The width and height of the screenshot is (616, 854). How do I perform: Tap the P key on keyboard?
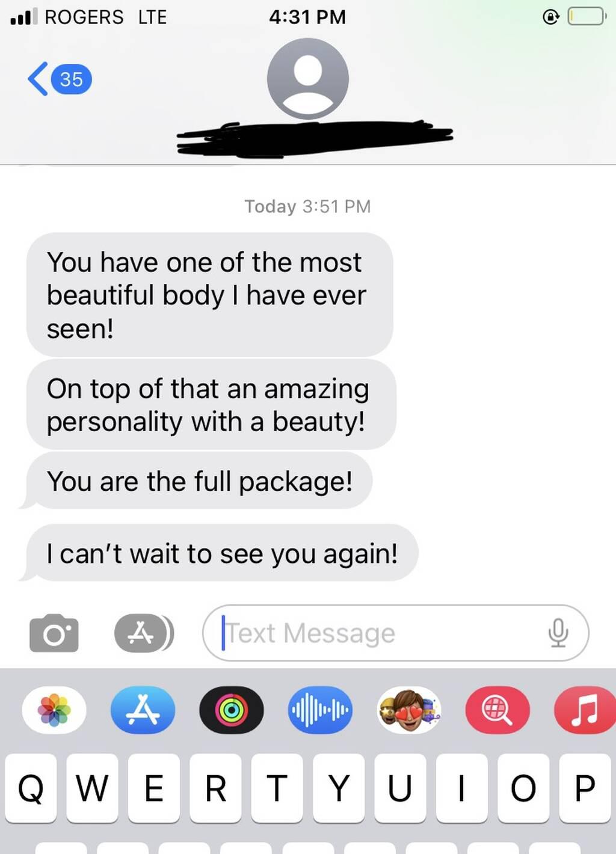tap(585, 788)
